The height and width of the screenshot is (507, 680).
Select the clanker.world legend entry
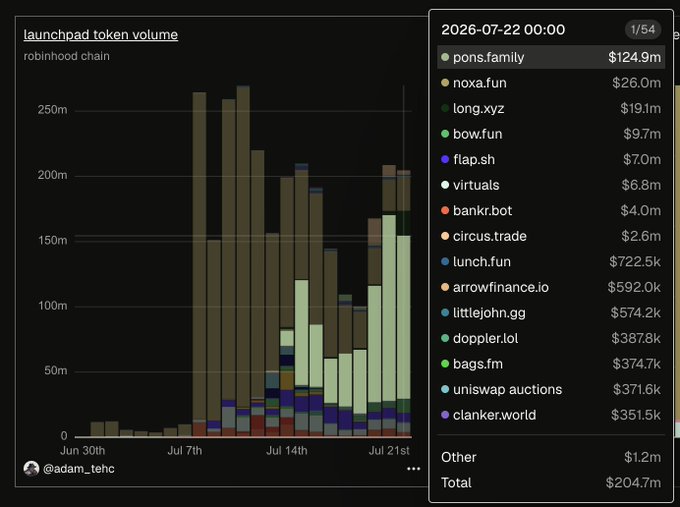coord(551,415)
